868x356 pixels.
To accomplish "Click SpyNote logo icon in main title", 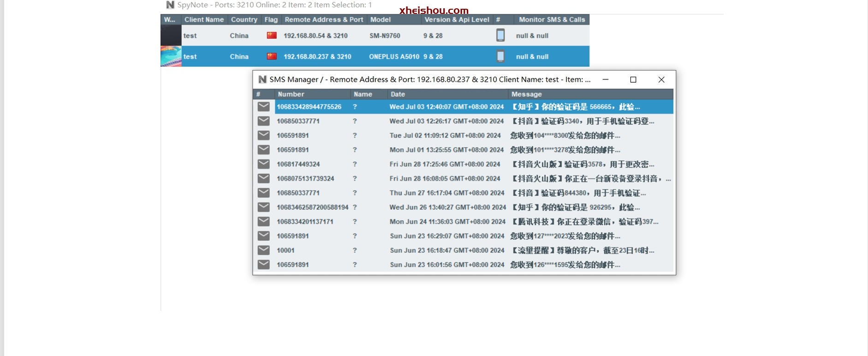I will pos(170,5).
